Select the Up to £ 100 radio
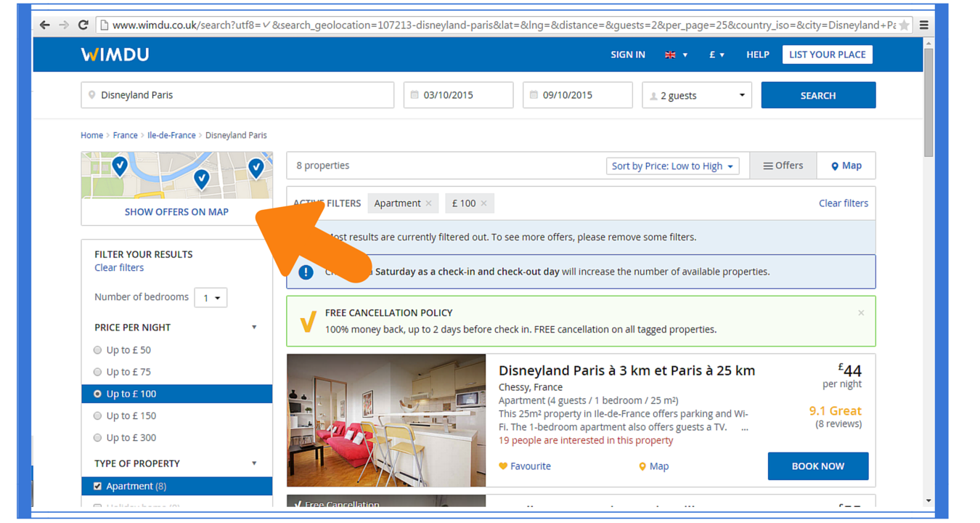The image size is (980, 523). click(97, 394)
